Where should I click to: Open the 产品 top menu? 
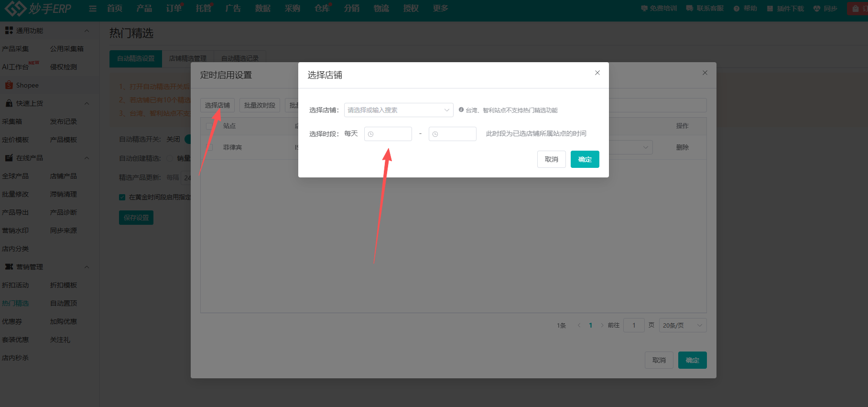[144, 9]
